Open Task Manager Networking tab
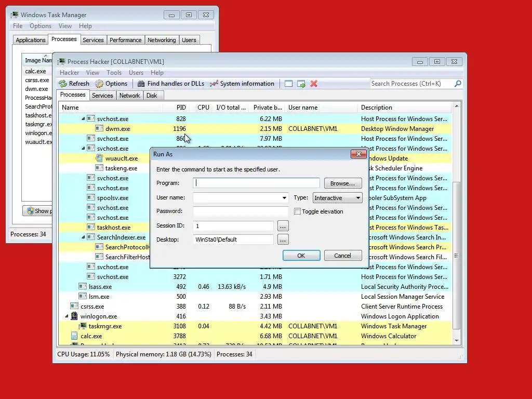This screenshot has height=399, width=532. (x=162, y=40)
